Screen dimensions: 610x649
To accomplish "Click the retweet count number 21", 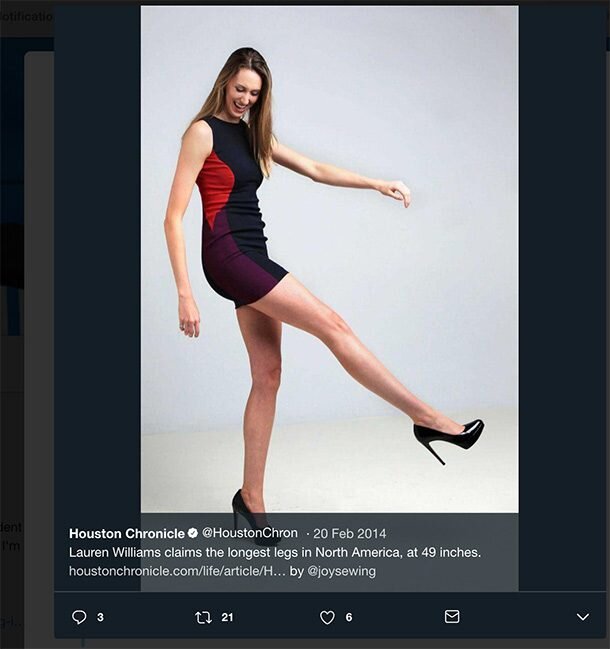I will click(227, 618).
